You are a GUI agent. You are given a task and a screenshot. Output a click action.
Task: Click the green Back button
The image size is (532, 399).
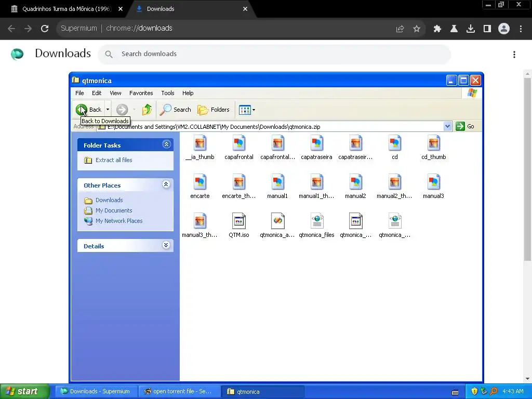click(88, 110)
